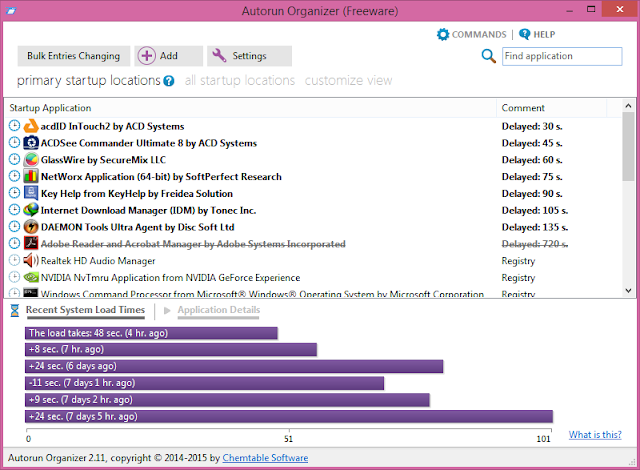This screenshot has height=470, width=640.
Task: Click the Bulk Entries Changing button
Action: click(x=73, y=56)
